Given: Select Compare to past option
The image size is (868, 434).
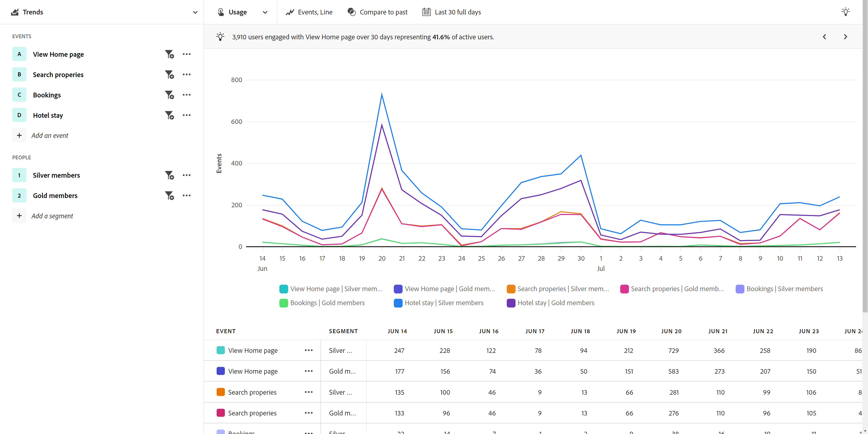Looking at the screenshot, I should click(377, 12).
